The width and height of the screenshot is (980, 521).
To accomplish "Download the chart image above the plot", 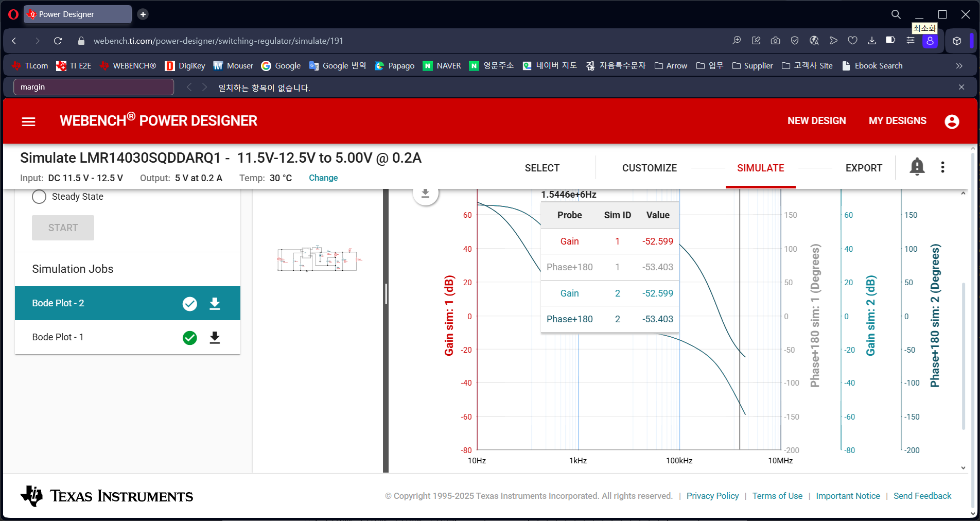I will click(426, 194).
